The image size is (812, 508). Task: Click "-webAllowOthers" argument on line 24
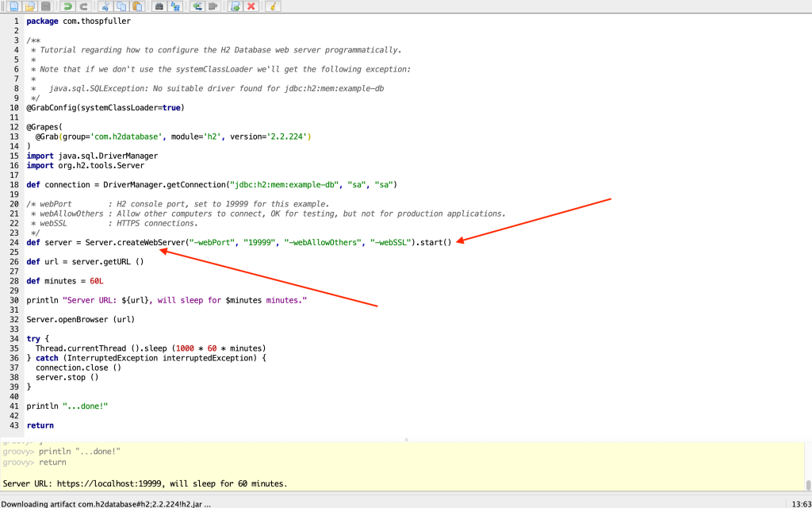click(x=322, y=242)
